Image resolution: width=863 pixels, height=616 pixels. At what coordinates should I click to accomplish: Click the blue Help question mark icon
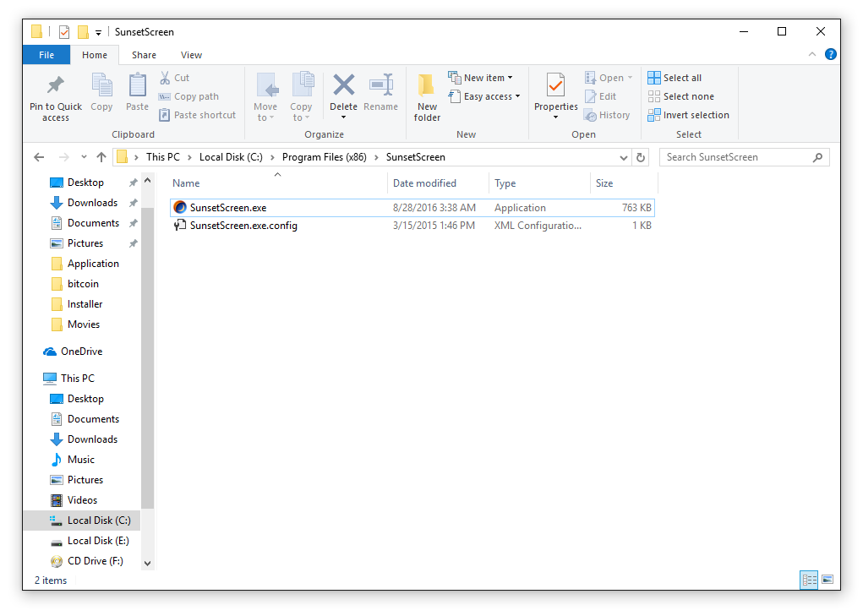tap(831, 54)
